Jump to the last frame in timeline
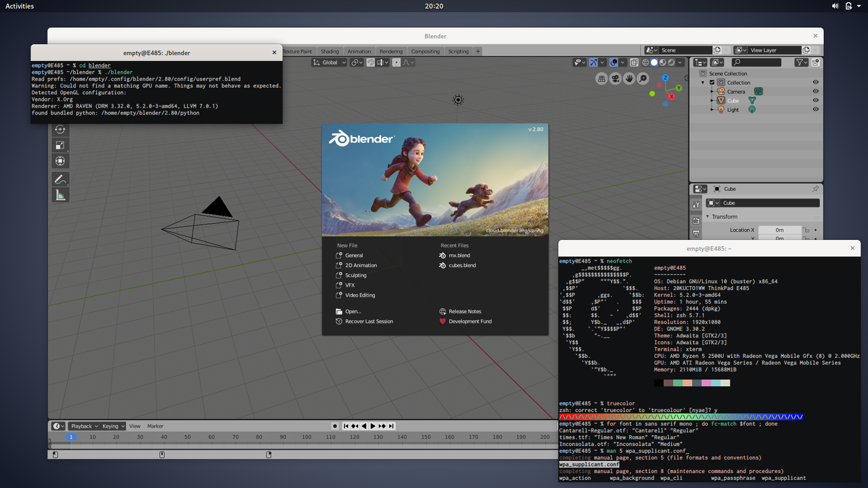Viewport: 868px width, 488px height. (391, 426)
